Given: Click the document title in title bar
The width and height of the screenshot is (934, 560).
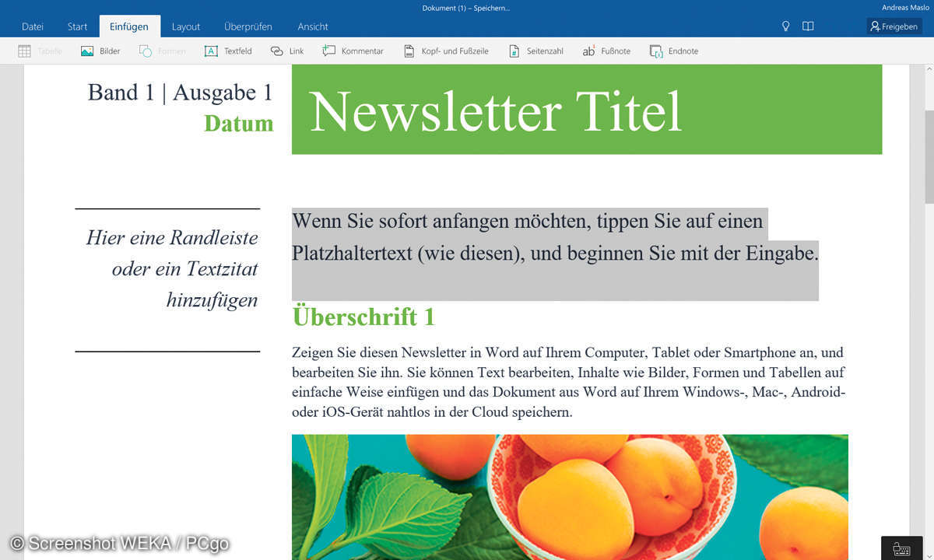Looking at the screenshot, I should 465,8.
